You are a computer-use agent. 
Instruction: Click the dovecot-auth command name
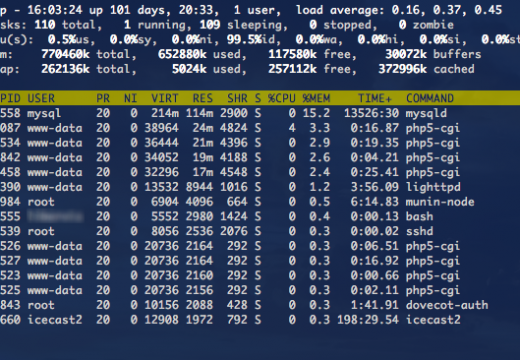447,305
